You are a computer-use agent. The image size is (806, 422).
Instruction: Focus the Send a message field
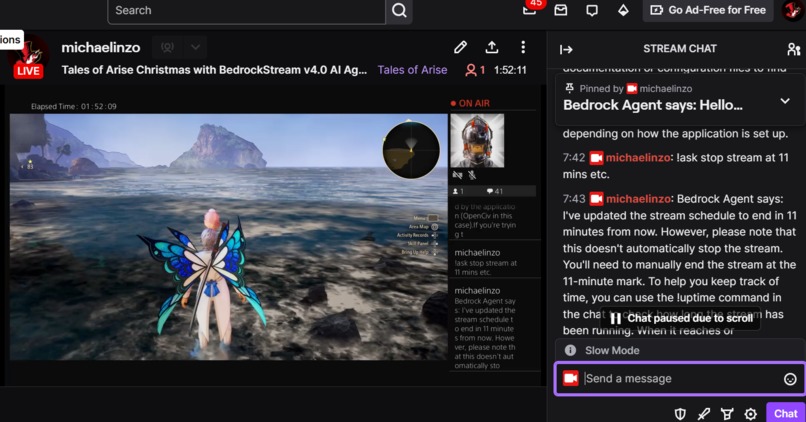(680, 379)
